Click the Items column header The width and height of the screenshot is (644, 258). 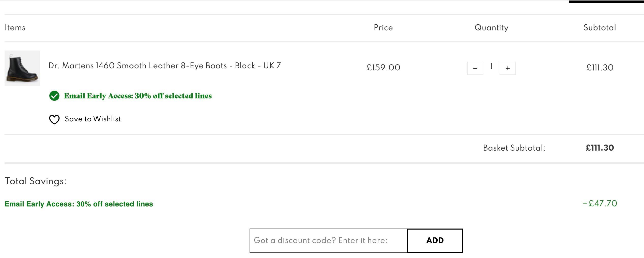pyautogui.click(x=15, y=28)
